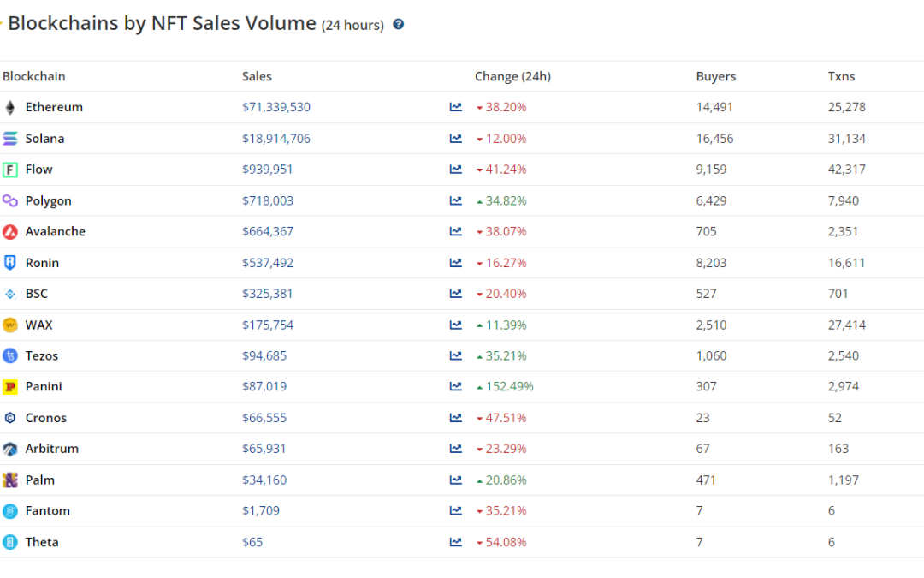The height and width of the screenshot is (578, 924).
Task: Open the chart icon in the Ronin row
Action: 455,263
